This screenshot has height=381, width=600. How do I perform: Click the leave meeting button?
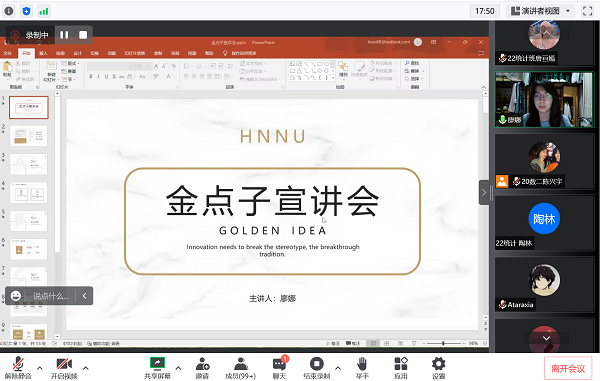coord(568,368)
